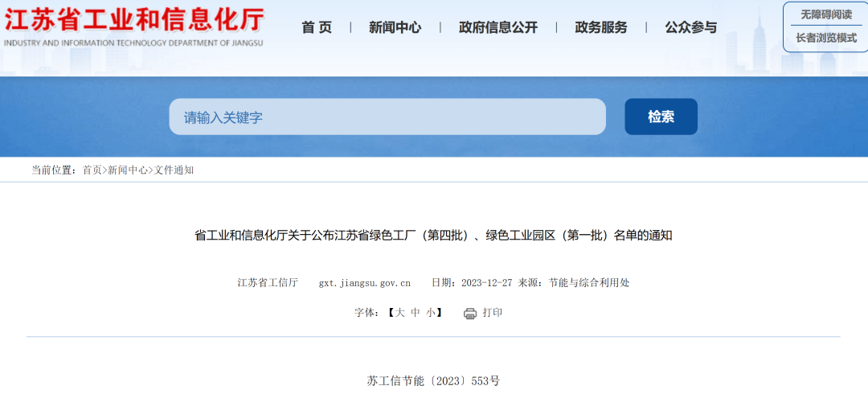
Task: Open the 首页 navigation item
Action: [317, 27]
